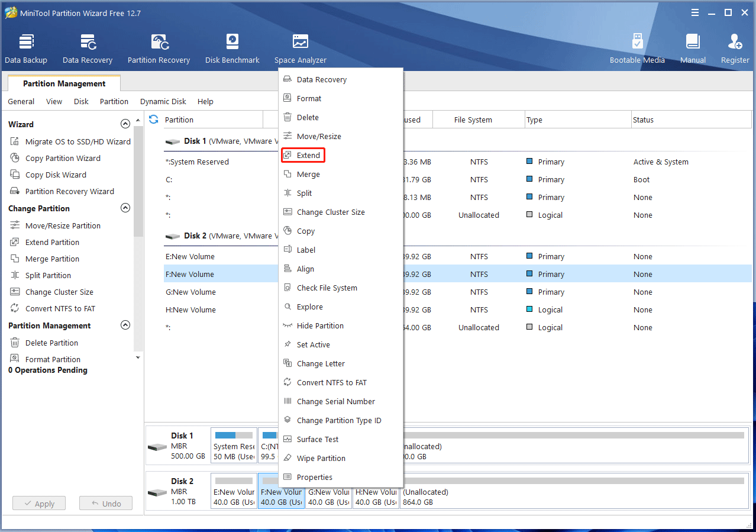The image size is (756, 532).
Task: Click Merge Partition in sidebar
Action: coord(44,259)
